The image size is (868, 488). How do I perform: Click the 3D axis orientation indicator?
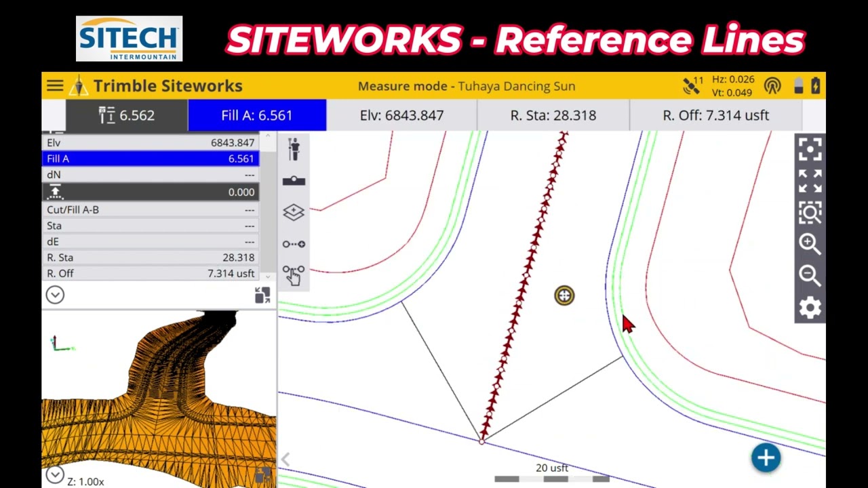[x=62, y=344]
